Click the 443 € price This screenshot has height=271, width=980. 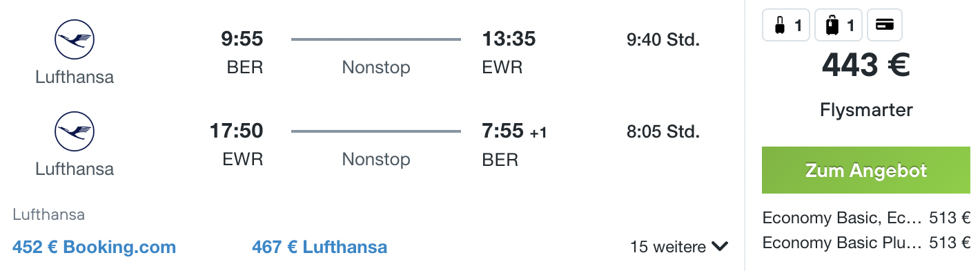866,66
